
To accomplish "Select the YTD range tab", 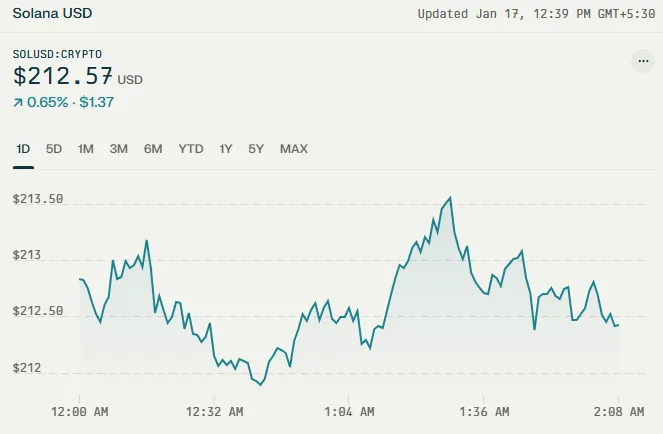I will (x=191, y=149).
